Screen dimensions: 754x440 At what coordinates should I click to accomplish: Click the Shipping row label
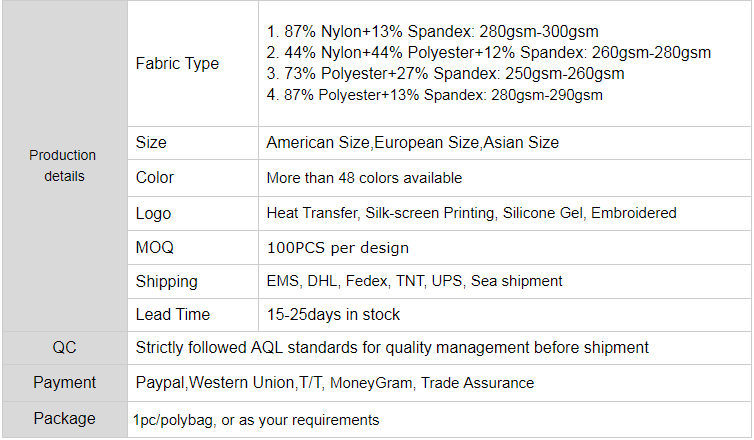pos(166,281)
